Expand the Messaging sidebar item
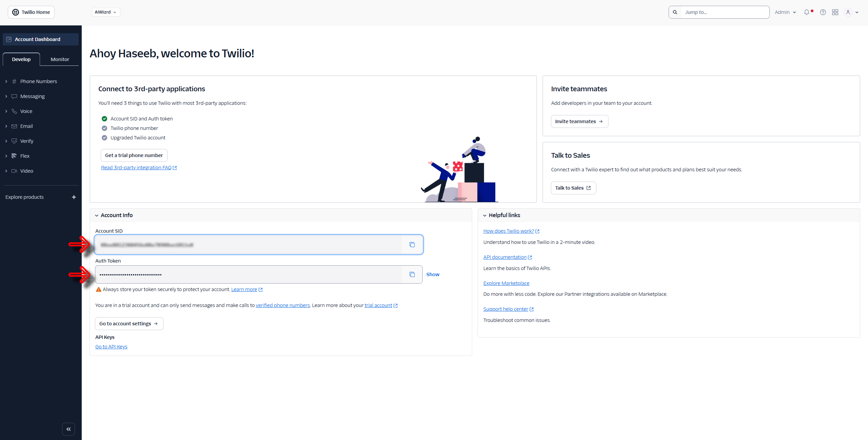The height and width of the screenshot is (440, 868). coord(32,96)
